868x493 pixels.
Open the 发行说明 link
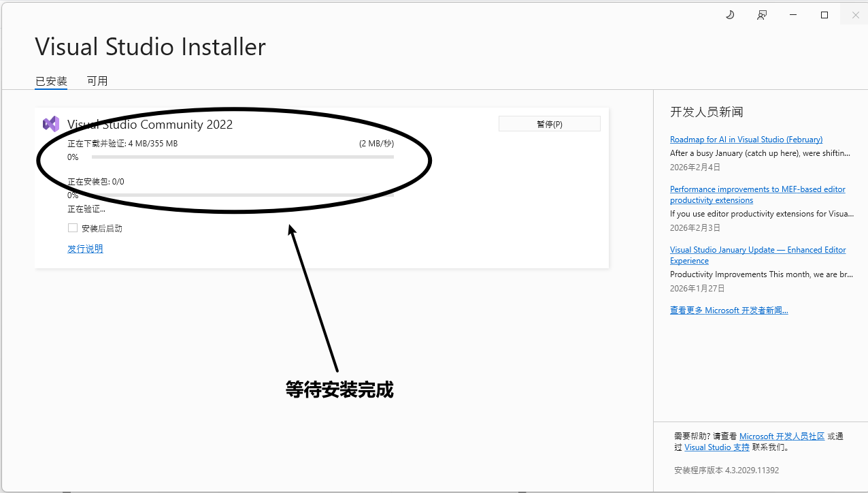tap(85, 249)
